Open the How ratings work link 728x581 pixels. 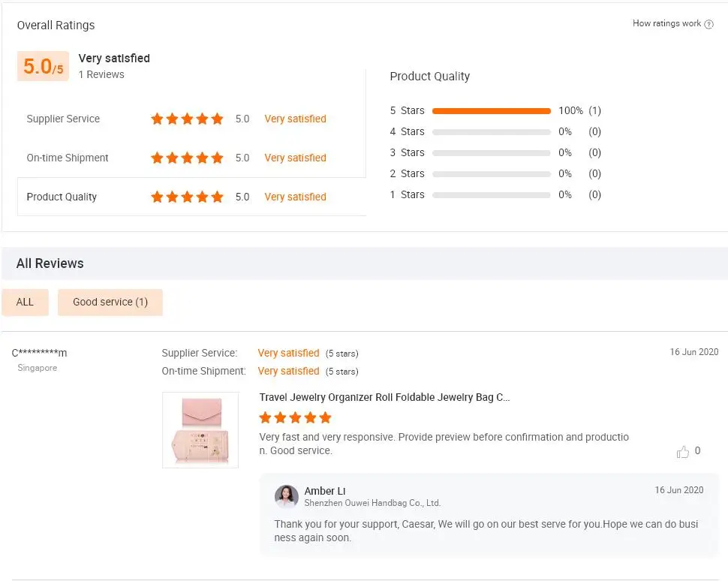pyautogui.click(x=666, y=23)
